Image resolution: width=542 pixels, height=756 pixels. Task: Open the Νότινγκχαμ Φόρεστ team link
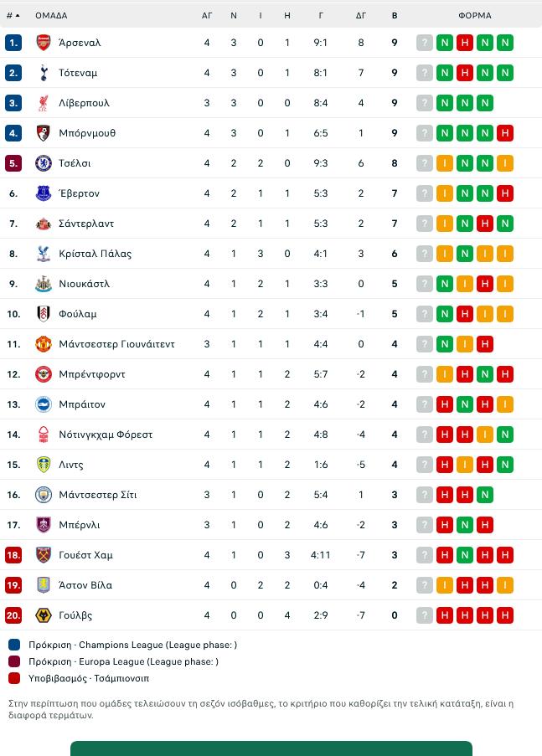pos(106,435)
